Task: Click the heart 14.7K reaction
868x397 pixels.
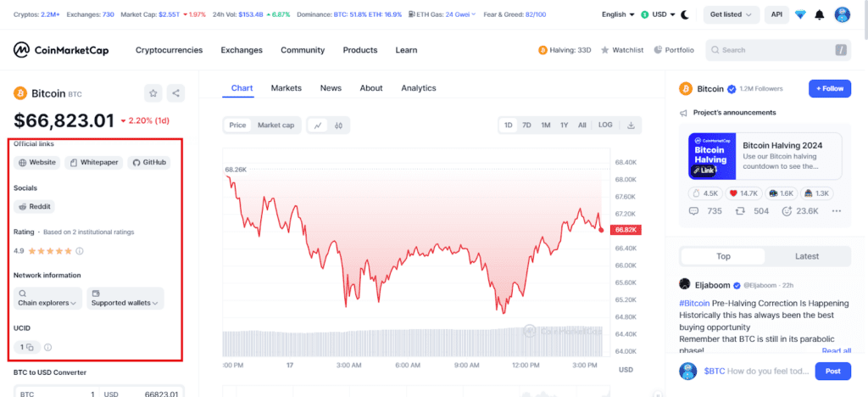Action: coord(743,193)
